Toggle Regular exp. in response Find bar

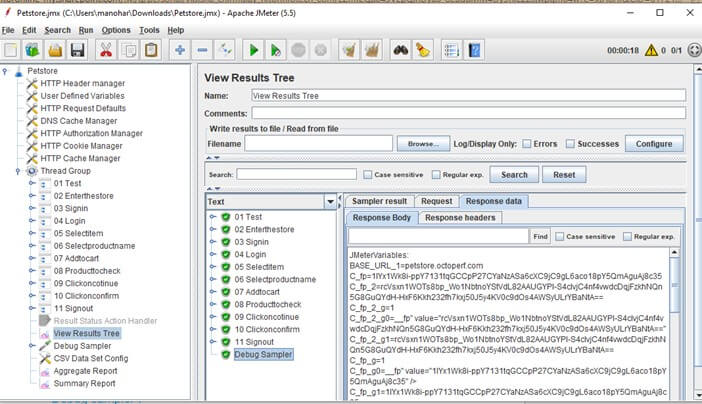pos(627,236)
